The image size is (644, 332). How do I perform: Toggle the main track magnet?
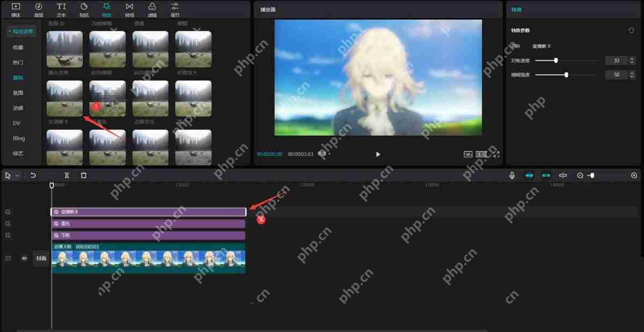pyautogui.click(x=529, y=175)
